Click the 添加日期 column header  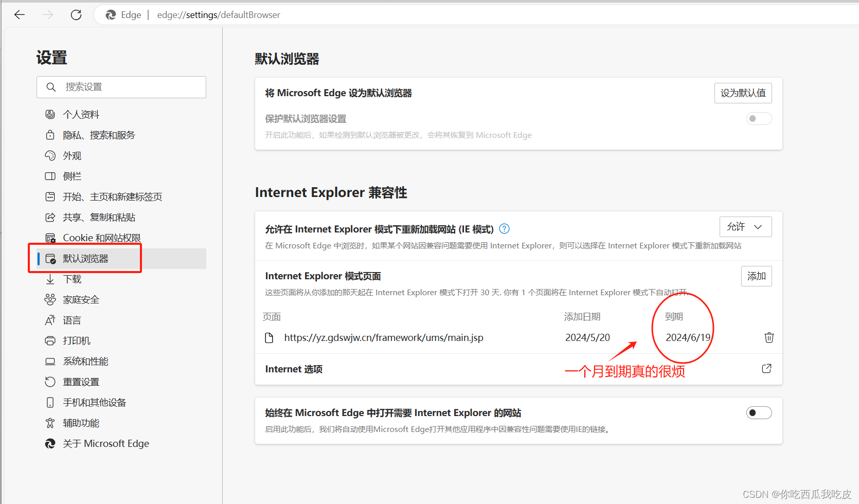pyautogui.click(x=582, y=317)
